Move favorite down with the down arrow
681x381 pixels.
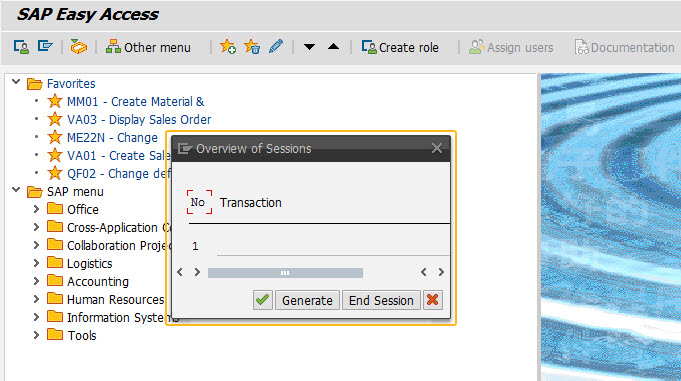309,46
